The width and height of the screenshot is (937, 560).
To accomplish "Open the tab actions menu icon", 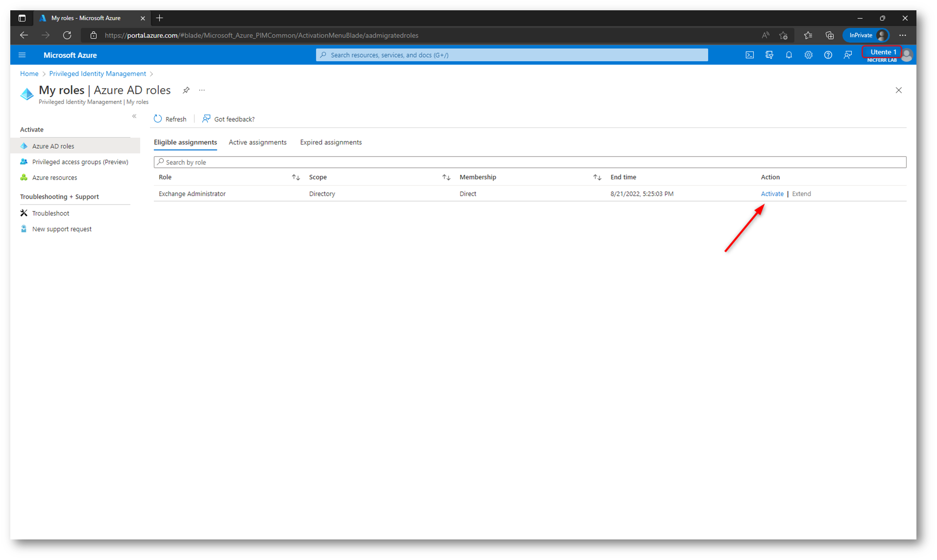I will pos(22,18).
